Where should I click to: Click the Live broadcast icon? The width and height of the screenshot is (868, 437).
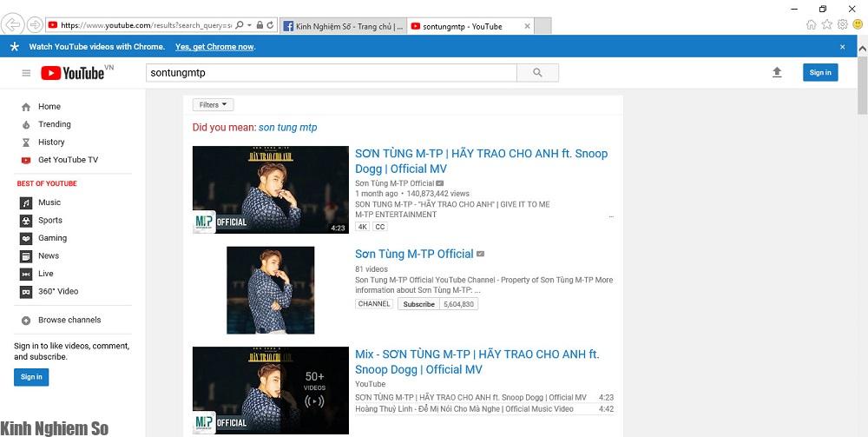click(26, 274)
